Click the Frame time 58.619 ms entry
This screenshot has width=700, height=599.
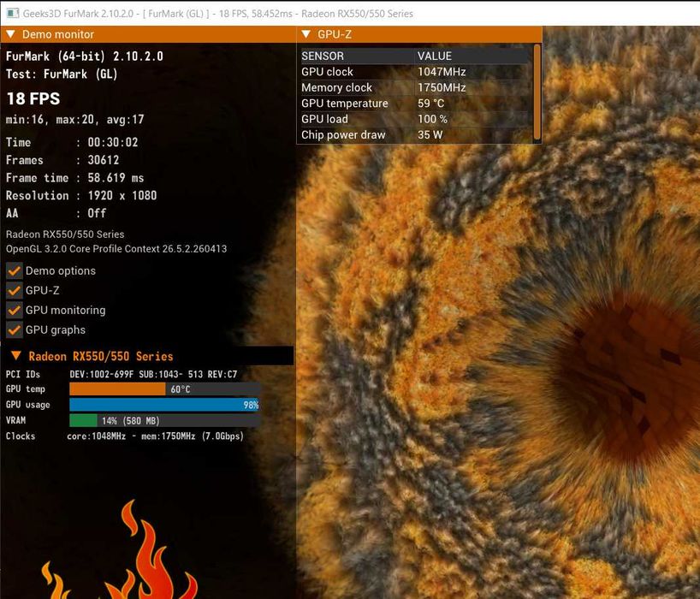click(75, 178)
